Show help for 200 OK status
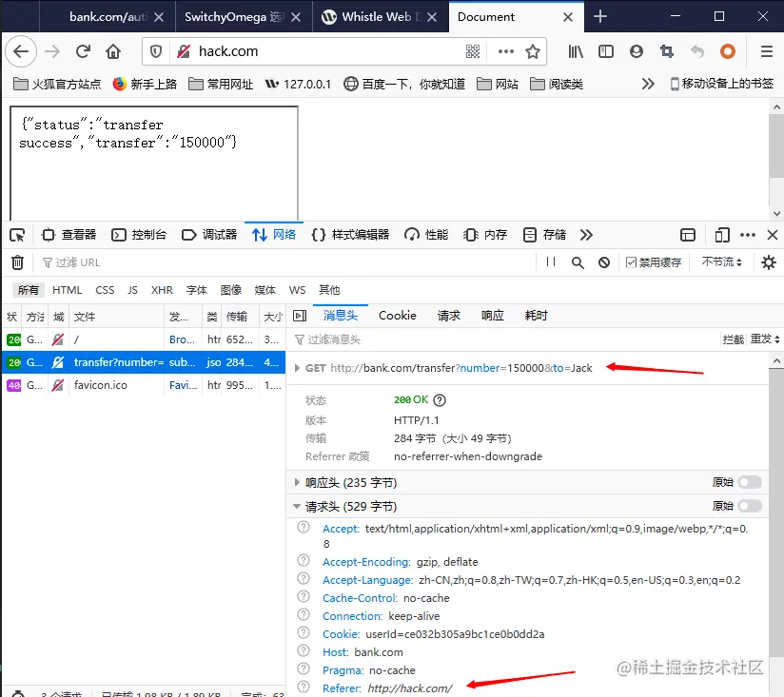Viewport: 784px width, 697px height. click(x=440, y=400)
